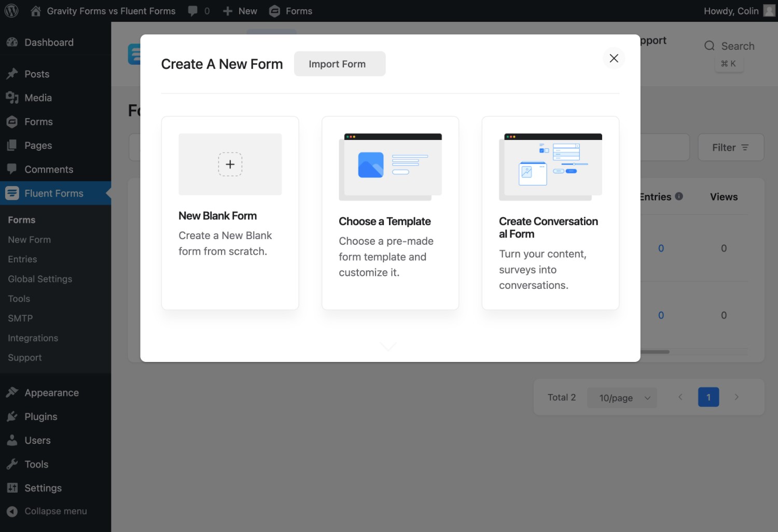Open the 10/page dropdown
This screenshot has height=532, width=778.
(x=622, y=398)
